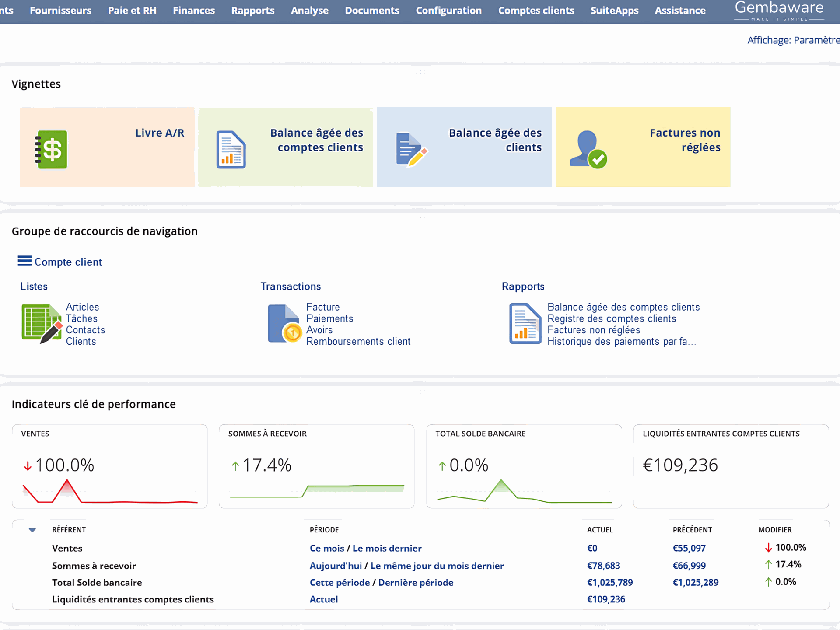The width and height of the screenshot is (840, 630).
Task: Open the Rapports menu
Action: 253,10
